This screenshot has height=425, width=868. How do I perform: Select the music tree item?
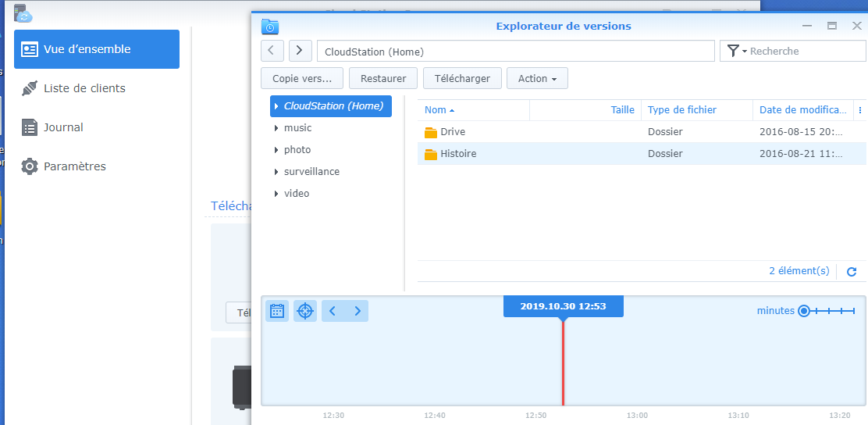[x=298, y=128]
